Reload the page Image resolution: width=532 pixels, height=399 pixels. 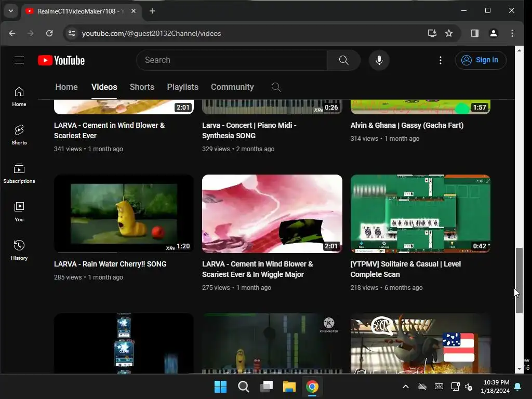click(x=49, y=33)
